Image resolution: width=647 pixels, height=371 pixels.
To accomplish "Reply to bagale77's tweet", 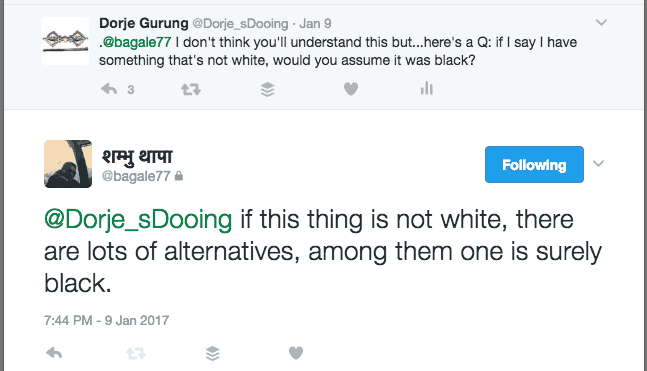I will 54,353.
